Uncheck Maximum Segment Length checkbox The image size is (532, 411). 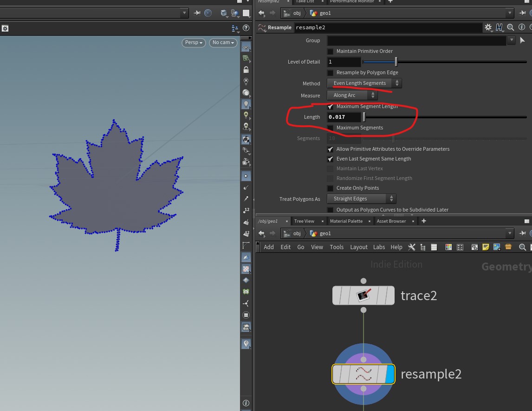[x=330, y=107]
